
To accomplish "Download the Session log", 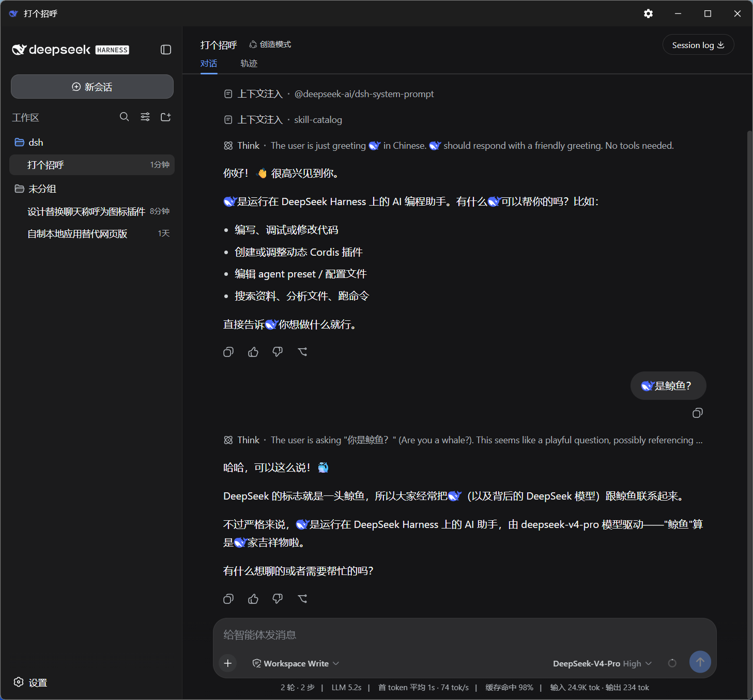I will tap(698, 45).
